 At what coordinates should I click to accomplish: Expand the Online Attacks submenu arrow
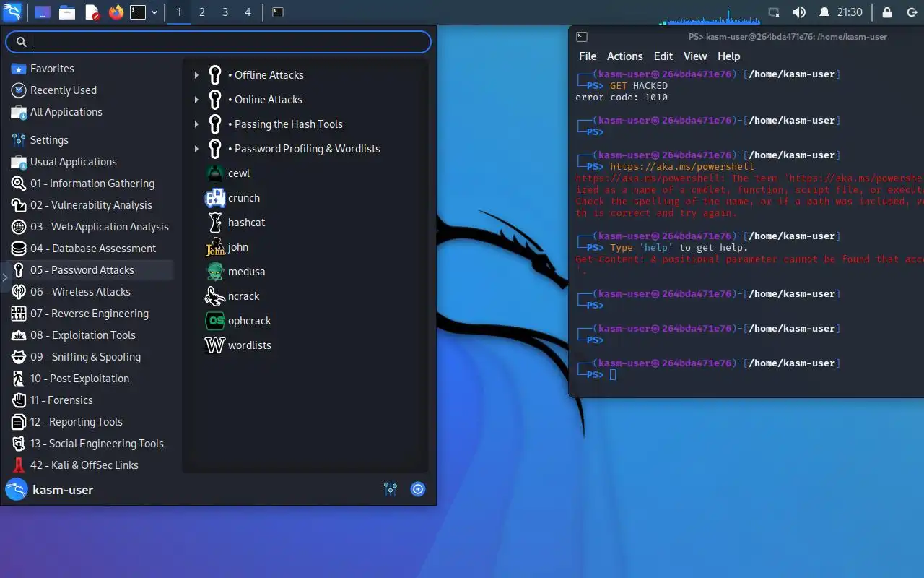pyautogui.click(x=196, y=100)
